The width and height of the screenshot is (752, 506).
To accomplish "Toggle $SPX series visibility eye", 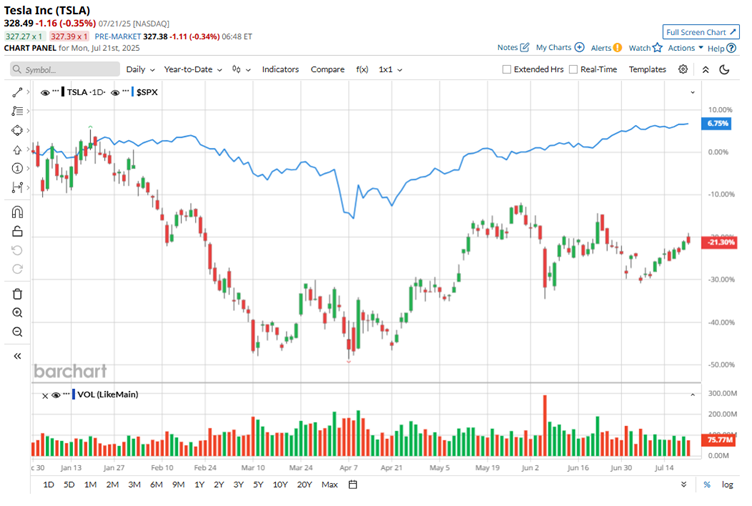I will (115, 93).
